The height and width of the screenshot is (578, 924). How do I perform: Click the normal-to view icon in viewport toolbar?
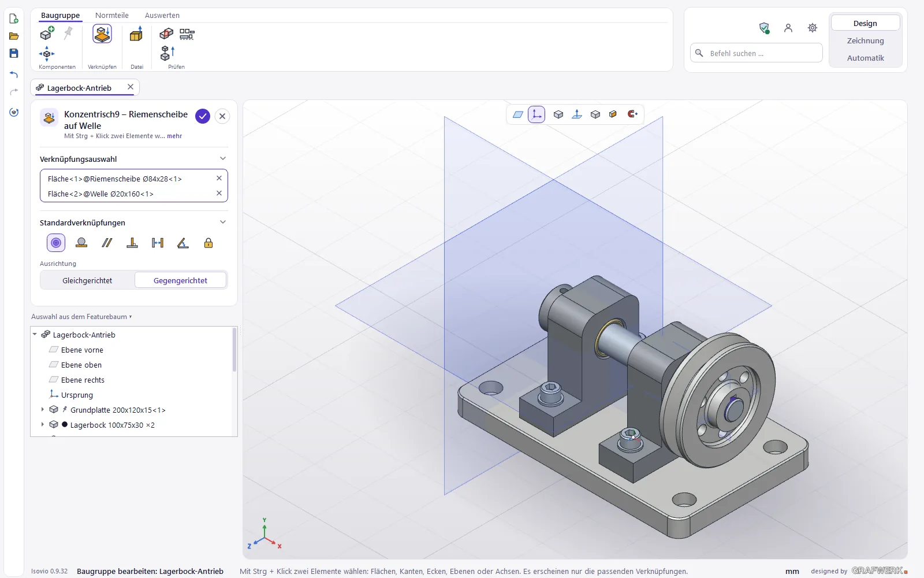(577, 114)
